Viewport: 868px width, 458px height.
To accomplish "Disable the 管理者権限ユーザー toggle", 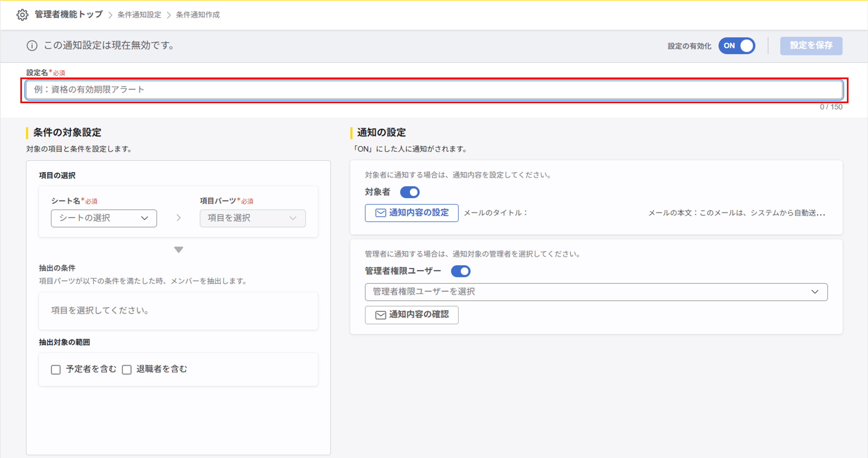I will tap(461, 271).
